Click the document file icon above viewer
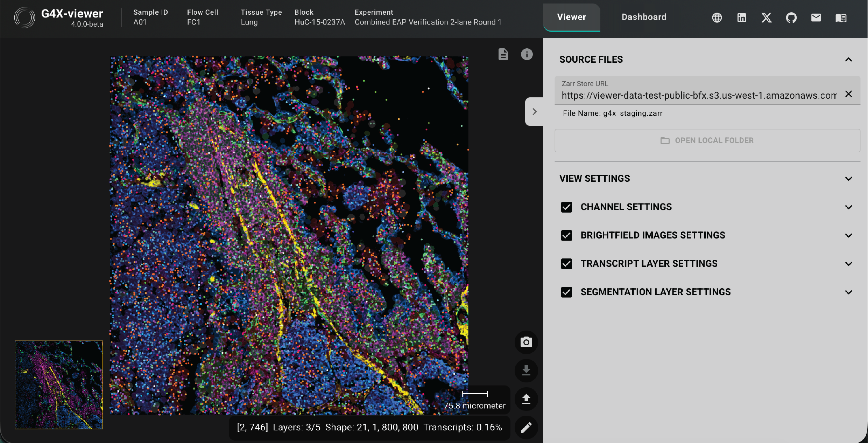This screenshot has height=443, width=868. pyautogui.click(x=503, y=54)
